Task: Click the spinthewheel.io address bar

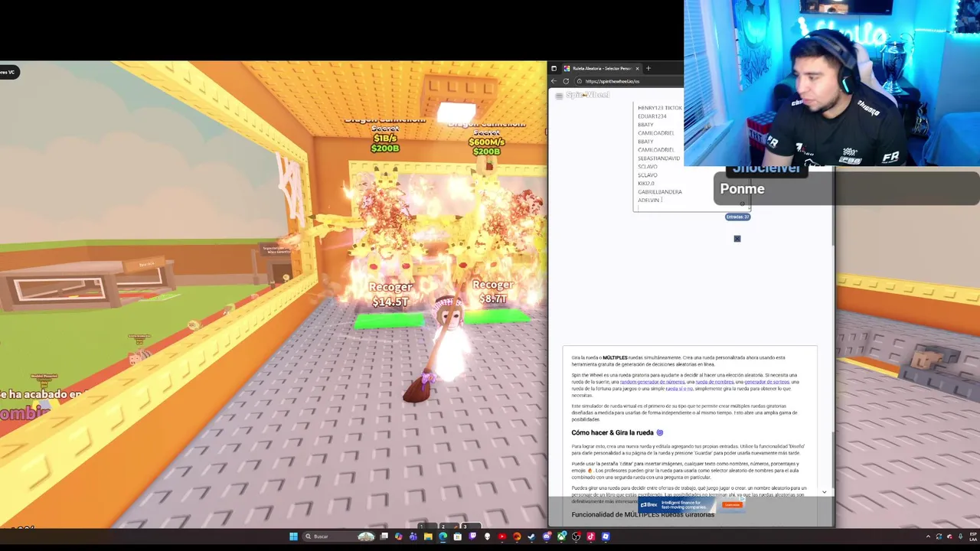Action: tap(629, 81)
